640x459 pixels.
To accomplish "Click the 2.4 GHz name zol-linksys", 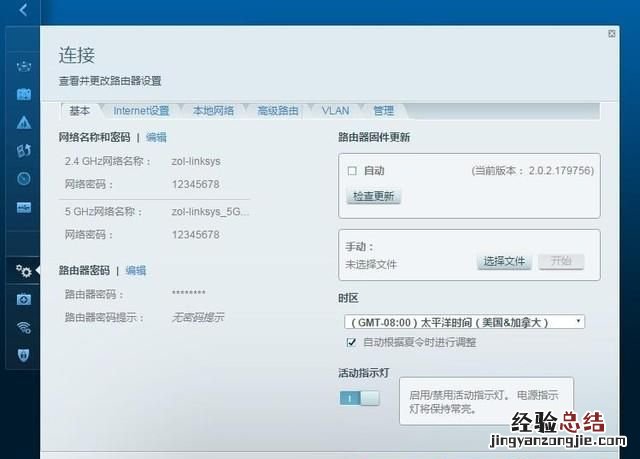I will [x=196, y=161].
